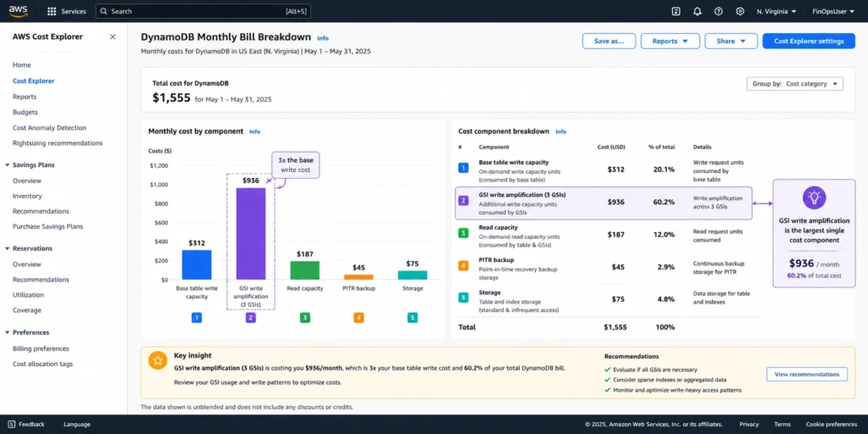Open the notifications bell icon
The width and height of the screenshot is (868, 434).
pos(697,11)
